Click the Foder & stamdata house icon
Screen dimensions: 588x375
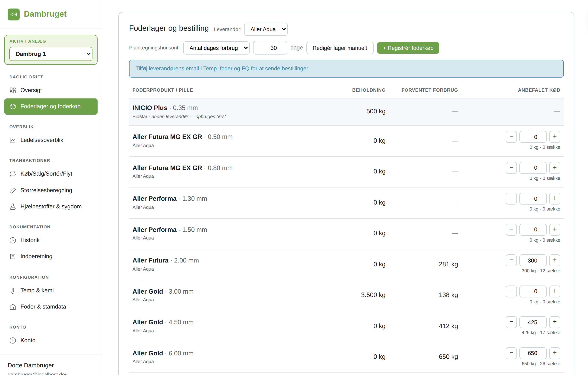click(x=13, y=307)
